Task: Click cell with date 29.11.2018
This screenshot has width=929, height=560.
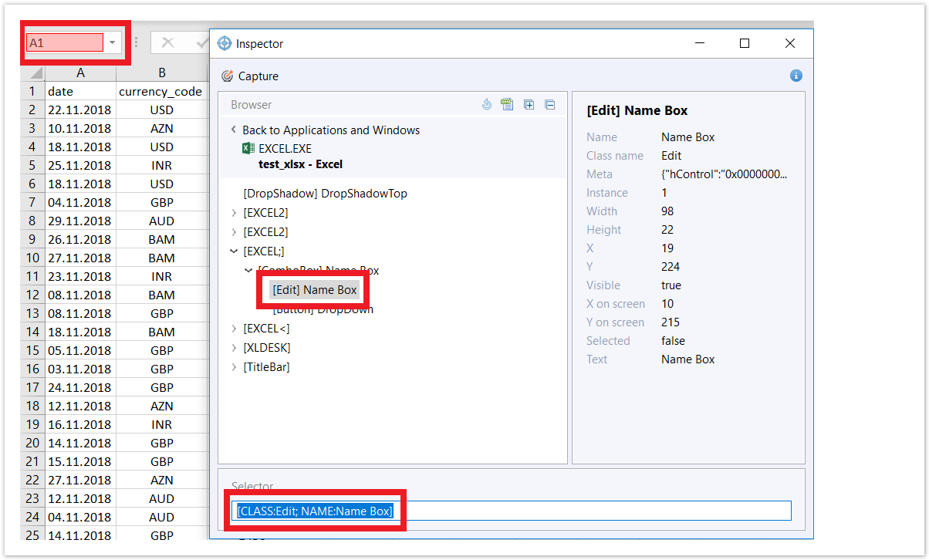Action: [80, 221]
